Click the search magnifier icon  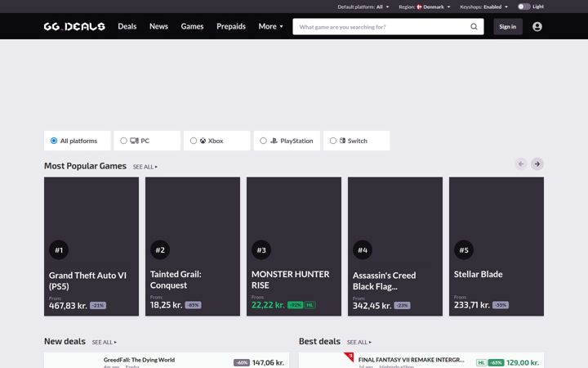[474, 27]
